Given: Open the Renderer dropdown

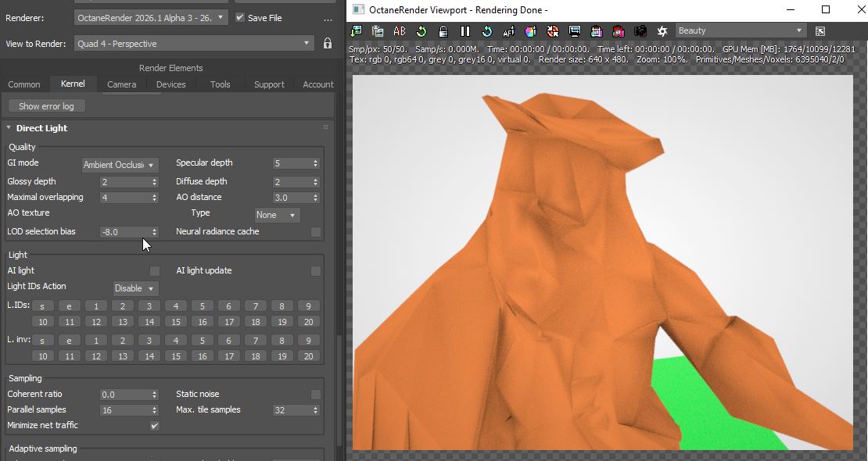Looking at the screenshot, I should click(151, 18).
